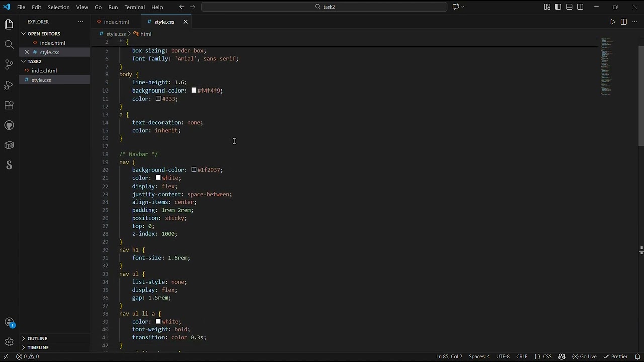
Task: Change end of line sequence CRLF
Action: click(522, 356)
